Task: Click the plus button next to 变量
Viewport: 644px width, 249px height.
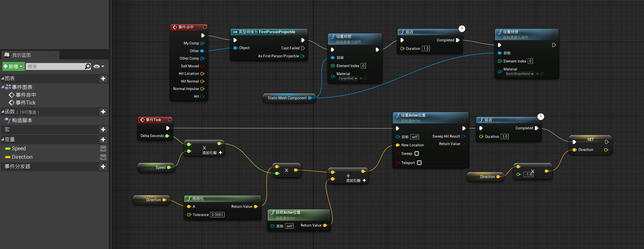Action: point(103,139)
